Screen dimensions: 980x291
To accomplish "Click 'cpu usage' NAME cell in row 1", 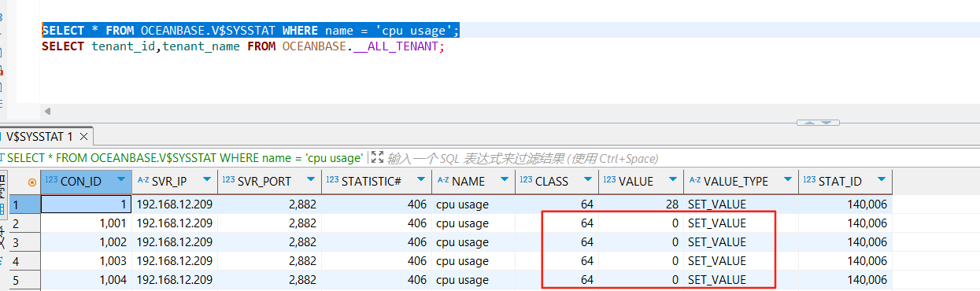I will (473, 204).
